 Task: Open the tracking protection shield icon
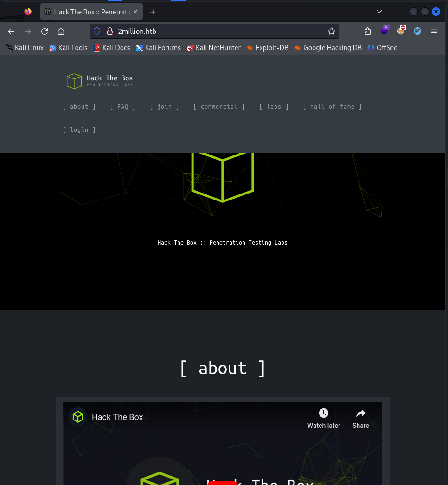[97, 31]
